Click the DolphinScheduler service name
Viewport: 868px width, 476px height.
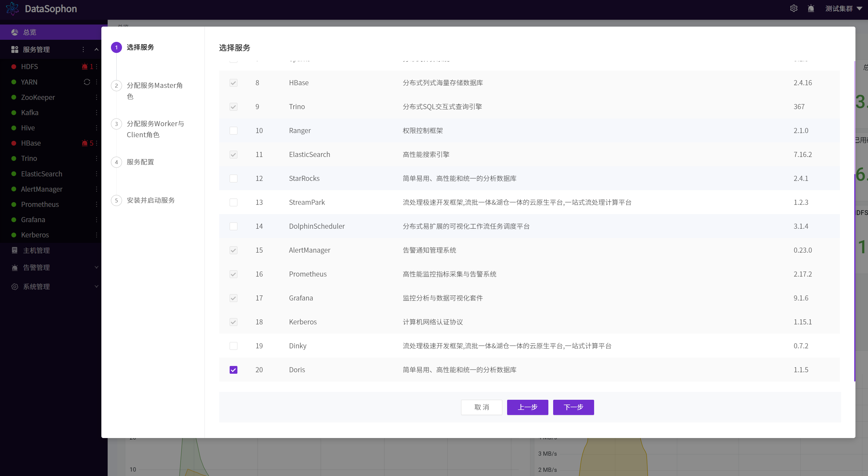317,226
